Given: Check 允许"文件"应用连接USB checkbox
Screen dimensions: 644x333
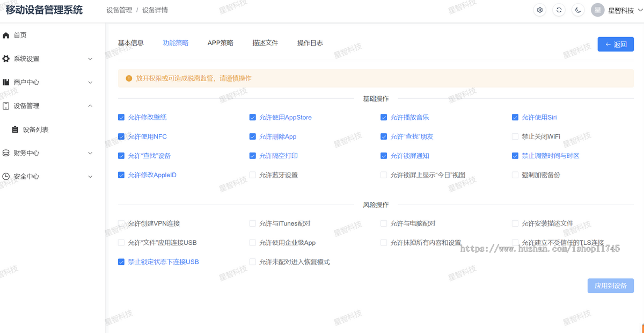Looking at the screenshot, I should click(x=121, y=243).
